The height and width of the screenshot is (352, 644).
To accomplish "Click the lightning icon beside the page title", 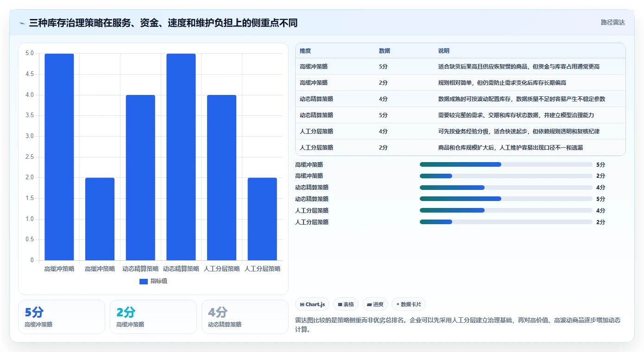I will [22, 23].
